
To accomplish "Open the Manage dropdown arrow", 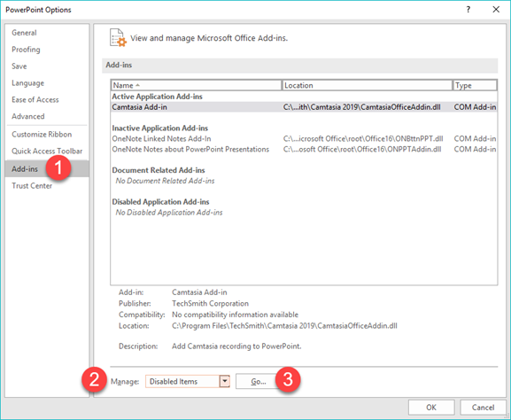I will tap(225, 381).
